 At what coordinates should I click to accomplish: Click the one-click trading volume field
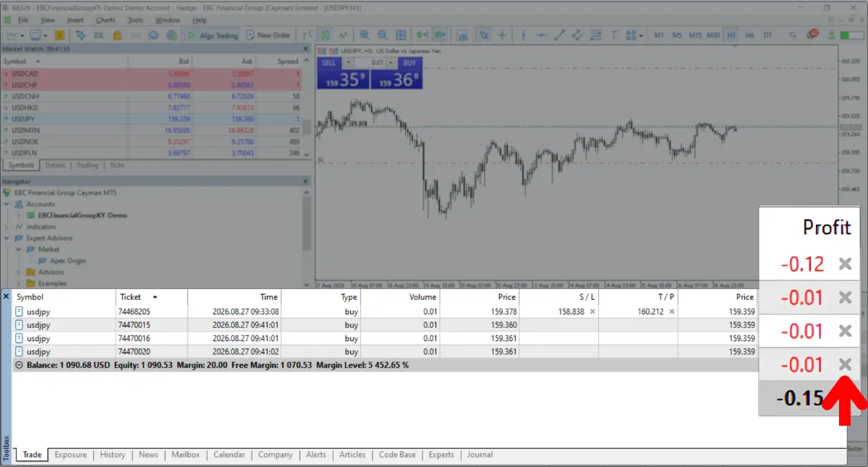pyautogui.click(x=370, y=63)
